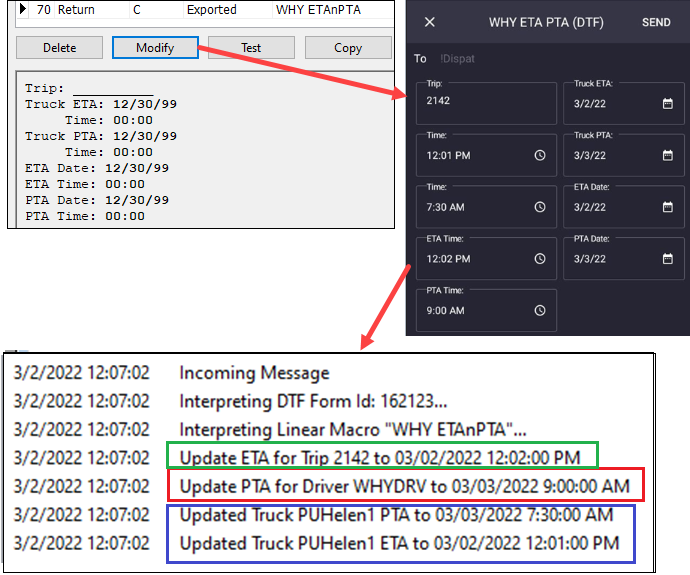Click 'Truck PTA: 12/30/99' in macro text
Screen dimensions: 690x575
click(x=101, y=136)
